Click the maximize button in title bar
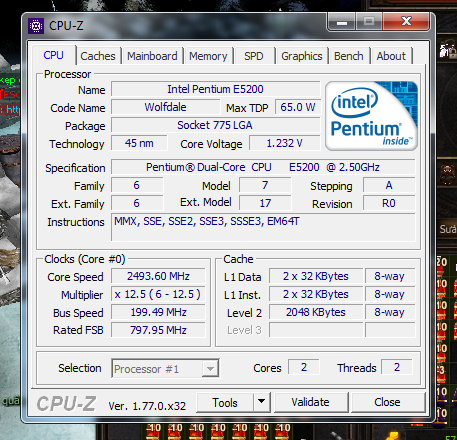457x440 pixels. point(369,22)
